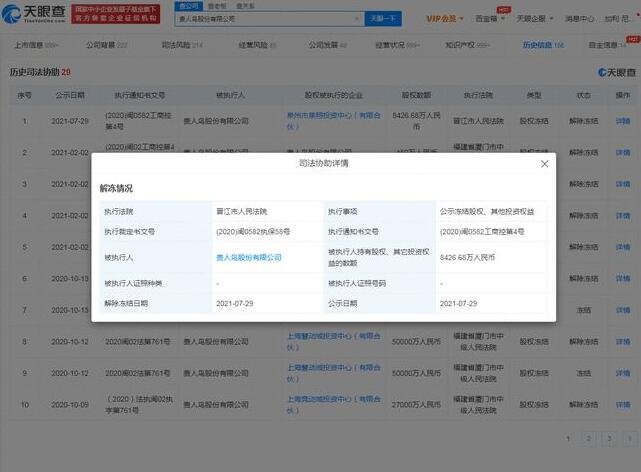Click row 8 amount 50000万人民币

tap(416, 342)
